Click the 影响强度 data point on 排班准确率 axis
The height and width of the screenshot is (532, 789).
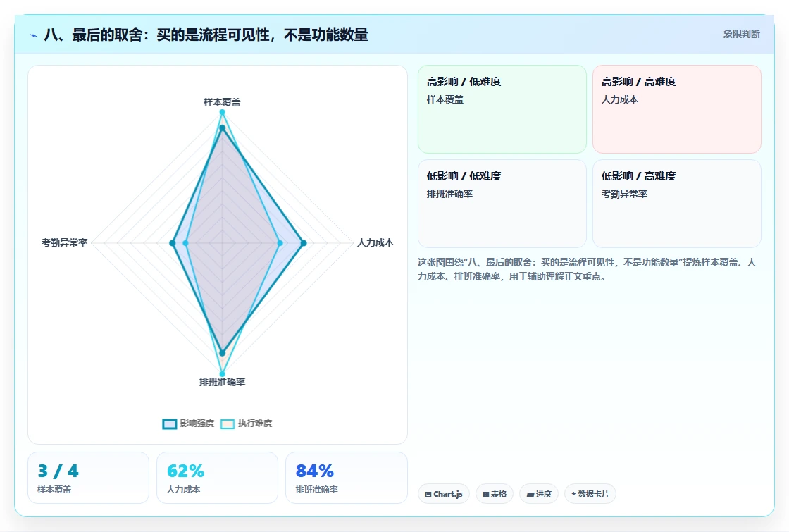[223, 353]
